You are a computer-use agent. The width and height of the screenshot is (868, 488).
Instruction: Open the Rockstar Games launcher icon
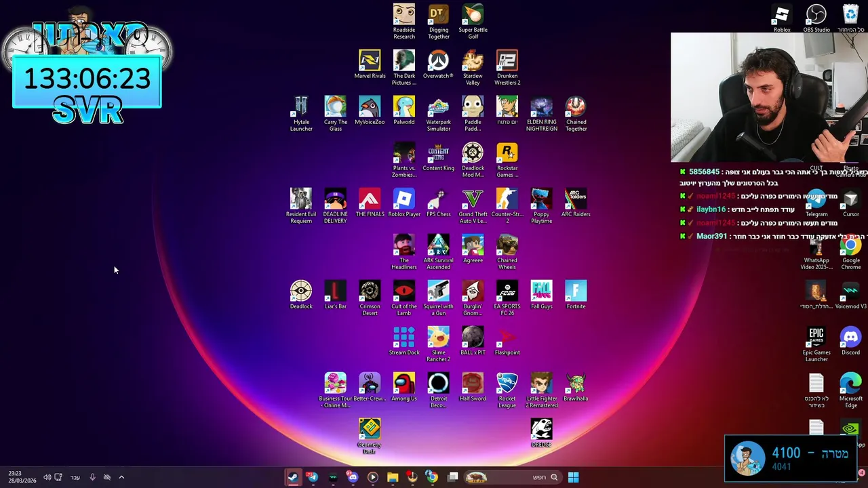pyautogui.click(x=507, y=160)
